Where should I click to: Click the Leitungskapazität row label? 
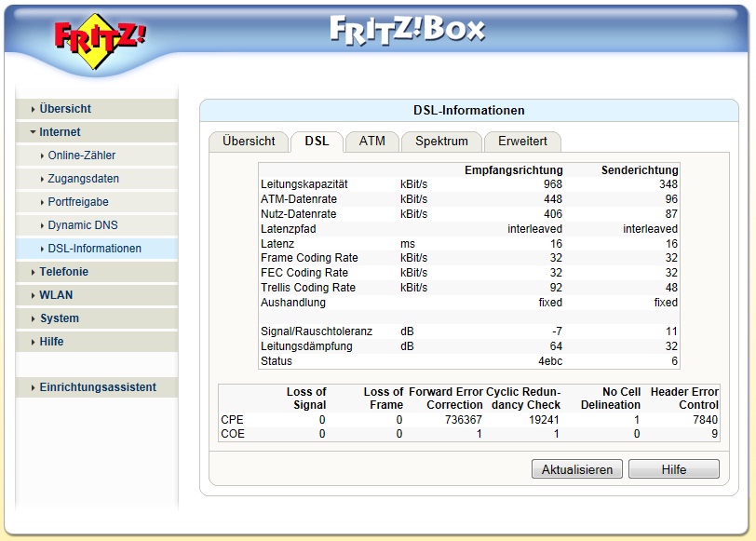tap(304, 184)
